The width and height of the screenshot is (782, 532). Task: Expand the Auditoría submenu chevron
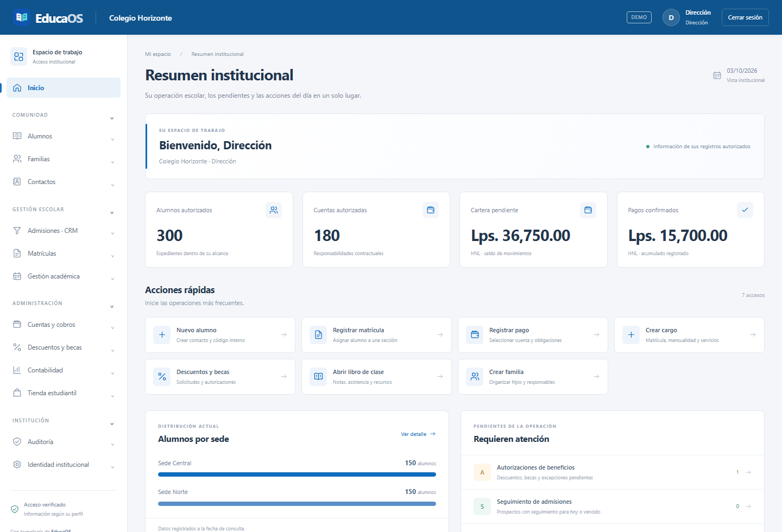point(112,445)
